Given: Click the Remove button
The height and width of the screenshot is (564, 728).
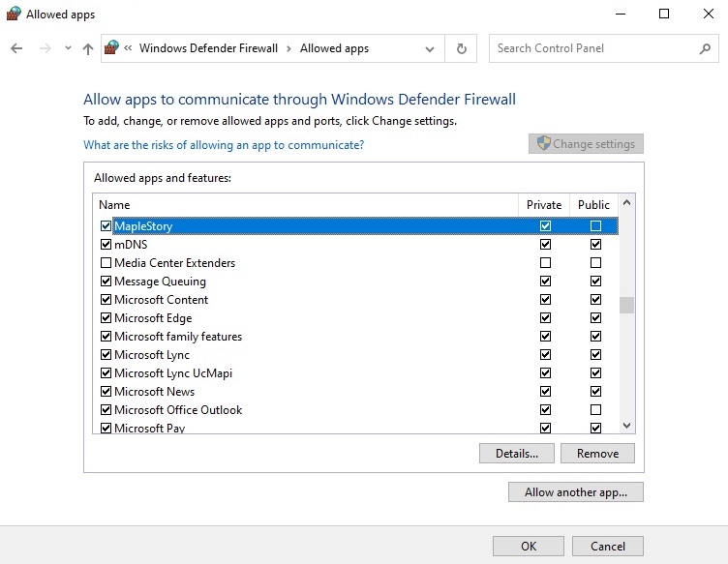Looking at the screenshot, I should click(597, 453).
